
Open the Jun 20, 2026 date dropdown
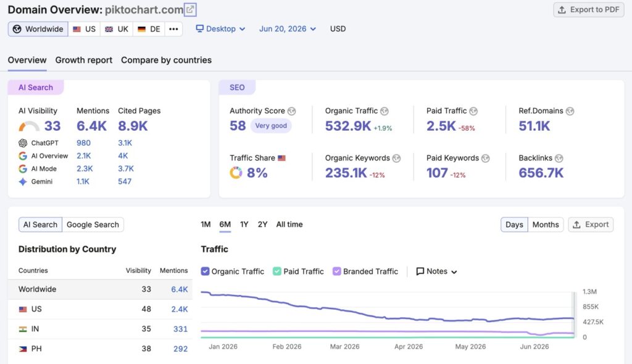click(288, 29)
